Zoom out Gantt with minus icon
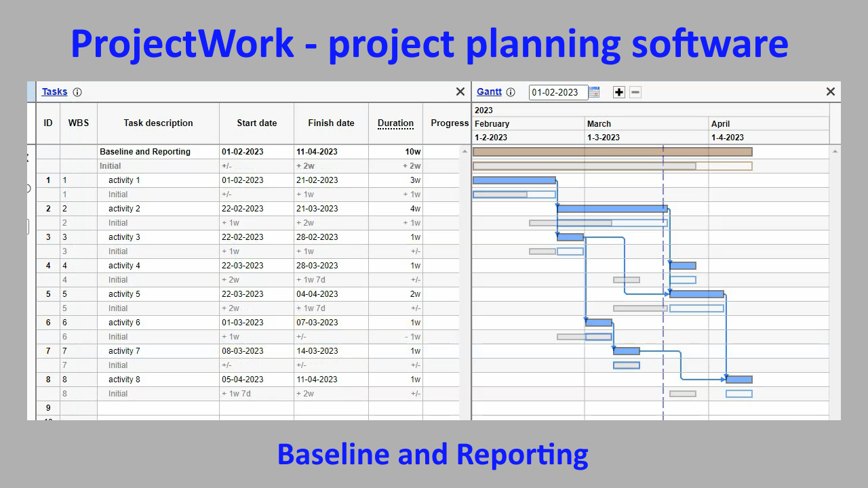868x488 pixels. pos(635,92)
